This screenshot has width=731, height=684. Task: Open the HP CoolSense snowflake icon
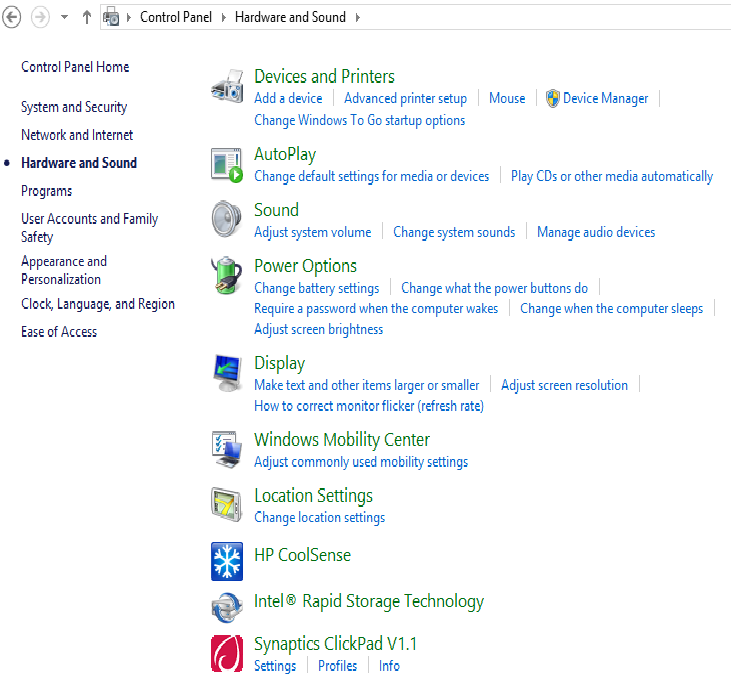click(227, 561)
